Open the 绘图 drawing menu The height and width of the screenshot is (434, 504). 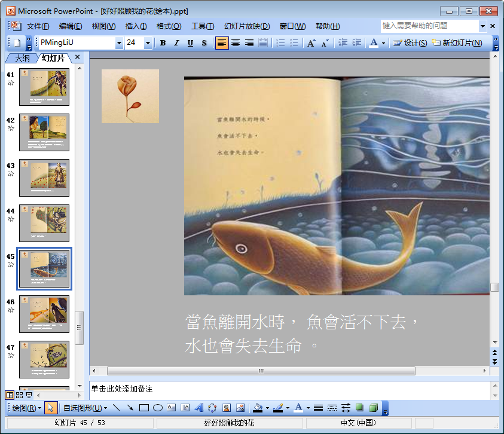click(26, 408)
